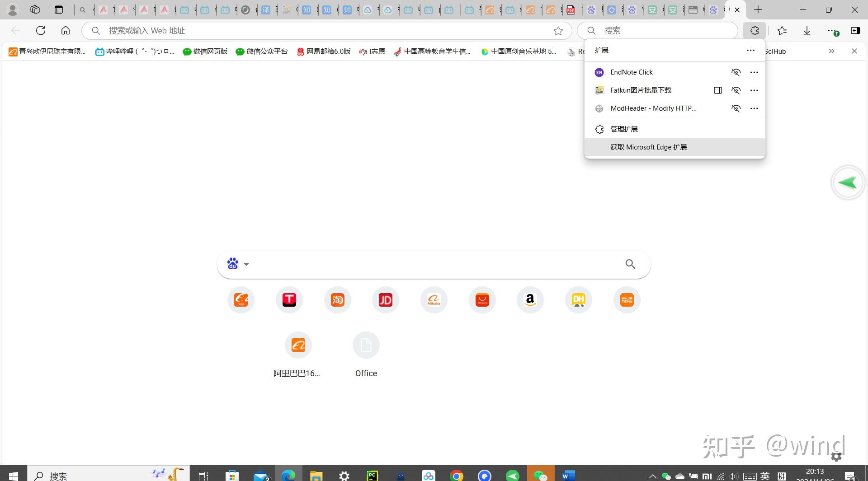
Task: Select ModHeader - Modify HTTP... entry
Action: [675, 108]
